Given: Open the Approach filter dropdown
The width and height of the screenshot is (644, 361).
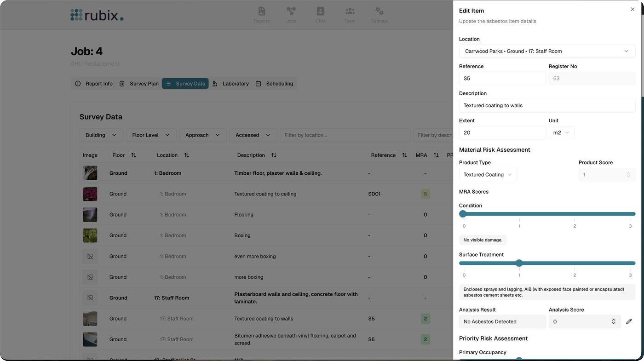Looking at the screenshot, I should (x=203, y=135).
